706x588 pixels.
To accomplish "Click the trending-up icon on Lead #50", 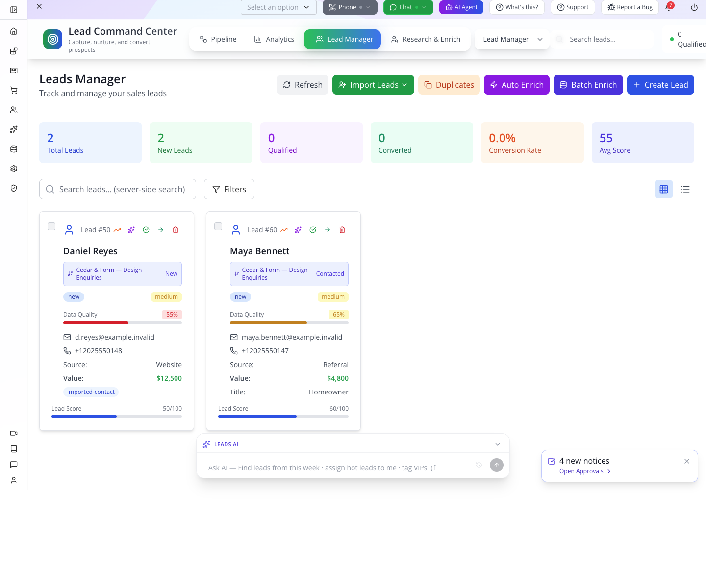I will 117,230.
